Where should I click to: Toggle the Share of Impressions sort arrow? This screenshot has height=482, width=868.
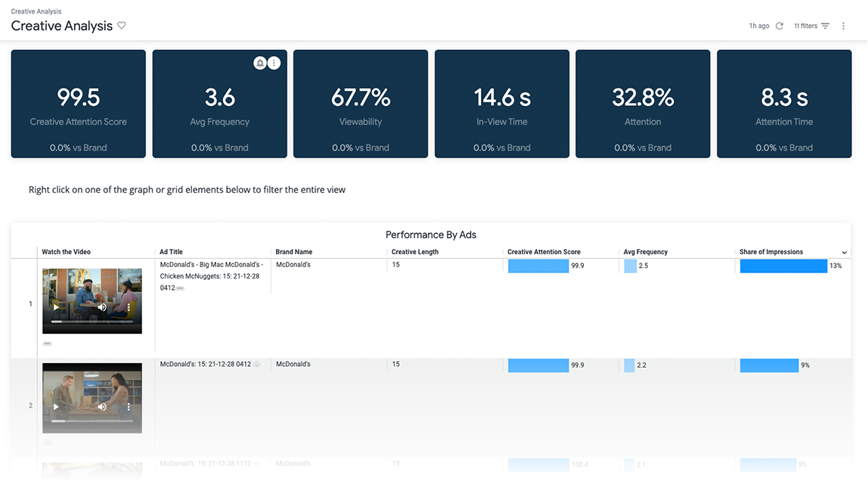tap(845, 253)
